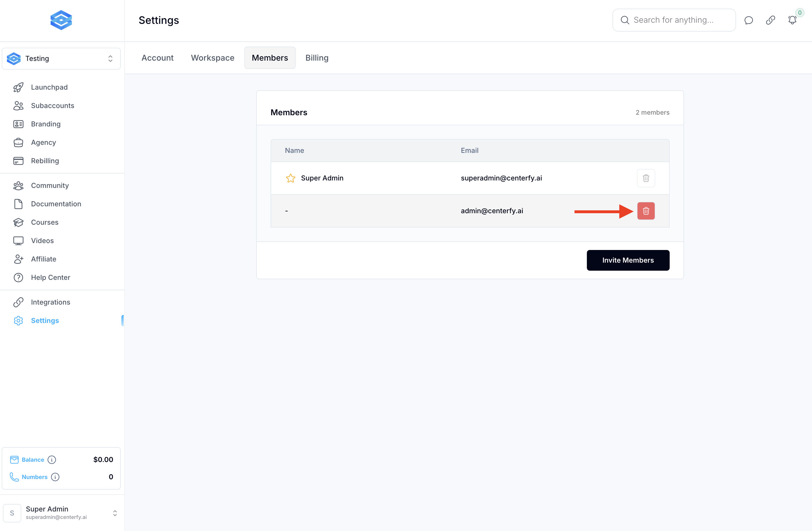Switch to the Workspace tab
The height and width of the screenshot is (531, 812).
(212, 58)
